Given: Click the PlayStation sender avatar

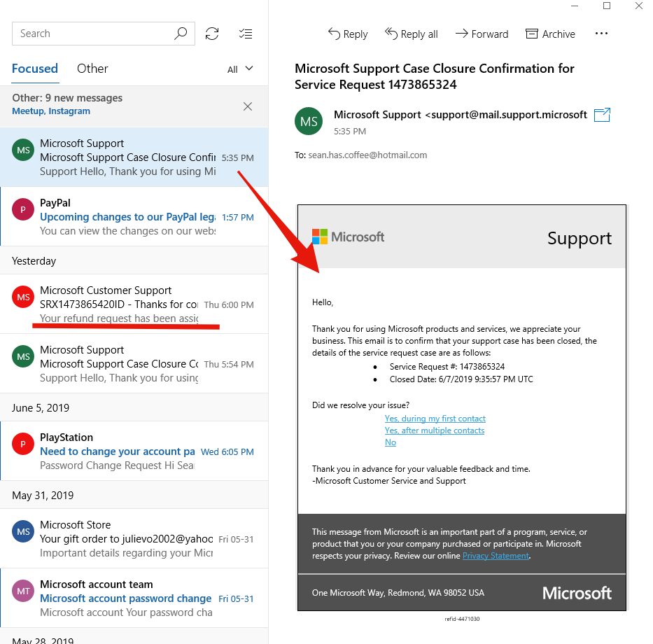Looking at the screenshot, I should coord(23,444).
